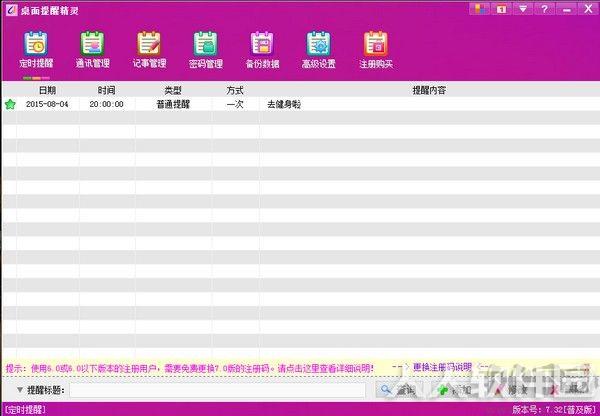Open the title bar dropdown arrow menu
600x416 pixels.
pyautogui.click(x=523, y=9)
